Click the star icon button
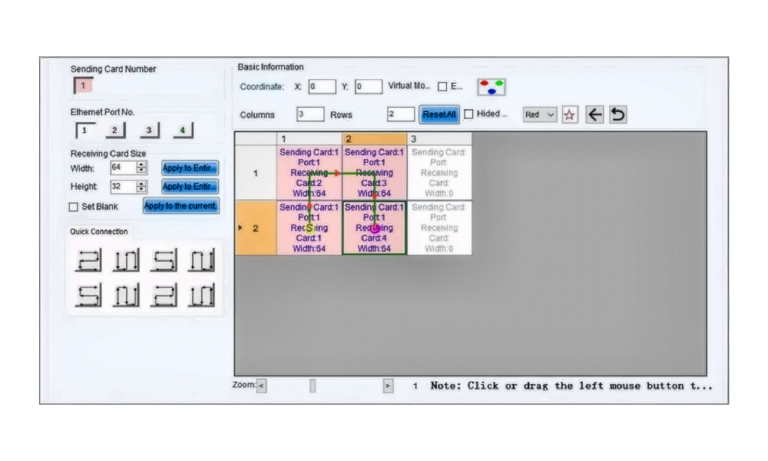Screen dimensions: 768x461 pyautogui.click(x=569, y=115)
